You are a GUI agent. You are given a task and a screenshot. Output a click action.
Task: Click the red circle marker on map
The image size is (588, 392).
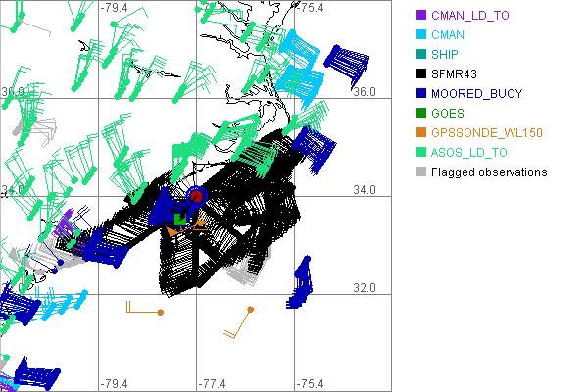[x=197, y=196]
